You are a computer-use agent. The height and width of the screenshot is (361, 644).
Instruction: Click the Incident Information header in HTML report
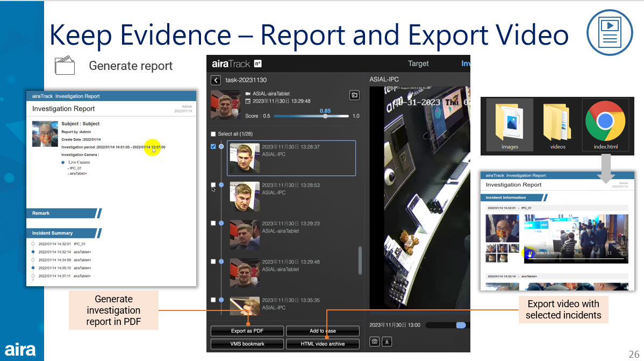pos(513,198)
